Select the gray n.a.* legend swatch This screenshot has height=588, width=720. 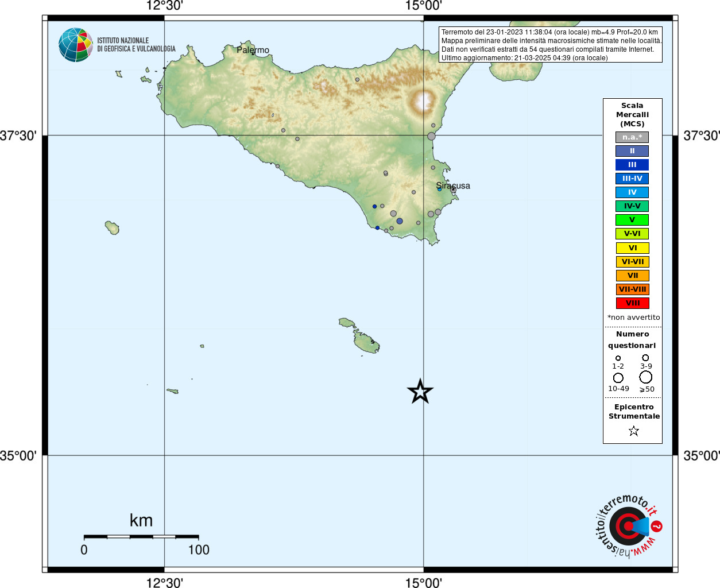(x=632, y=137)
